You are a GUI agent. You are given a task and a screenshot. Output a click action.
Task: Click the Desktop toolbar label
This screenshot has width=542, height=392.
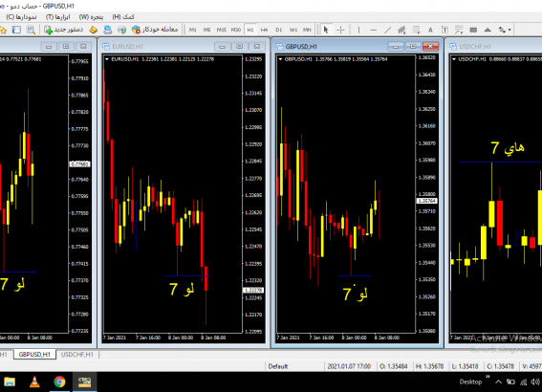tap(470, 381)
